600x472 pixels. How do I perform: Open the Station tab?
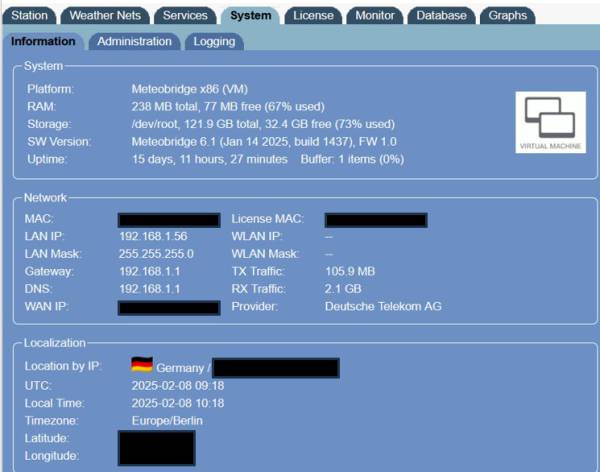pyautogui.click(x=29, y=15)
